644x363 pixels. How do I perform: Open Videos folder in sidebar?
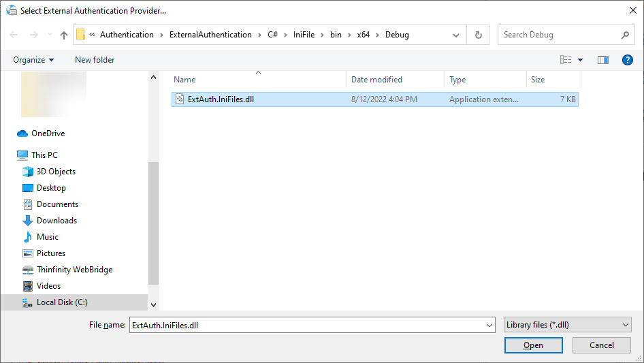point(48,286)
